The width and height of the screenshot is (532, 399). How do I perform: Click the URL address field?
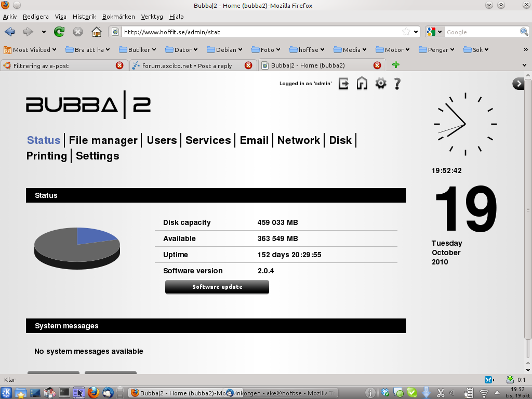[x=261, y=32]
